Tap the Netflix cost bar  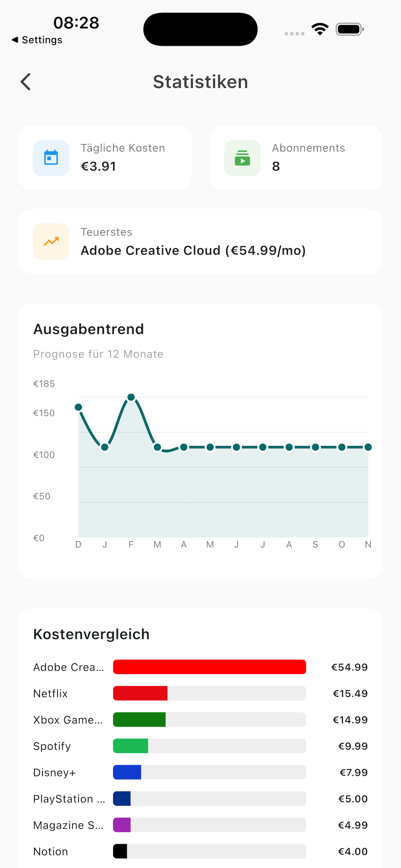click(141, 693)
